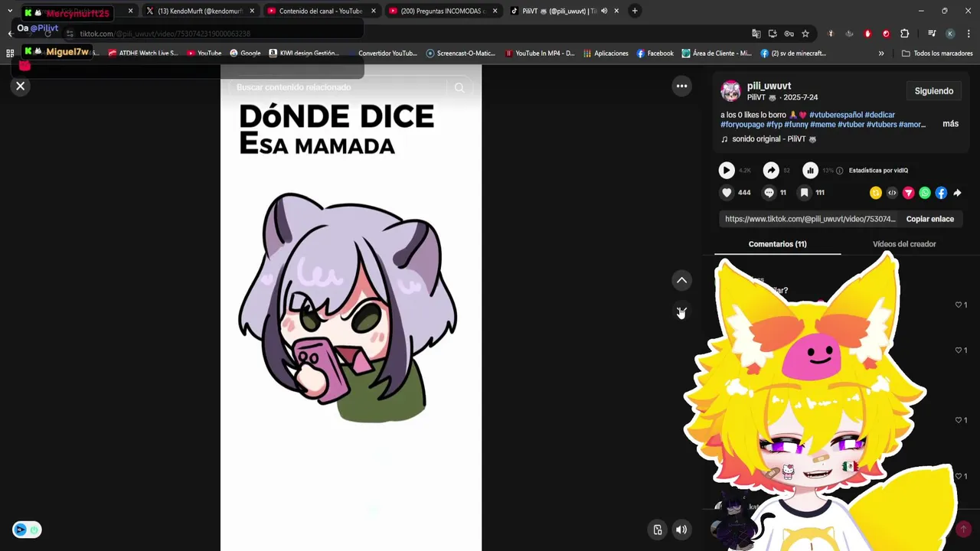Click the vidIQ bar chart stats icon

(x=810, y=171)
